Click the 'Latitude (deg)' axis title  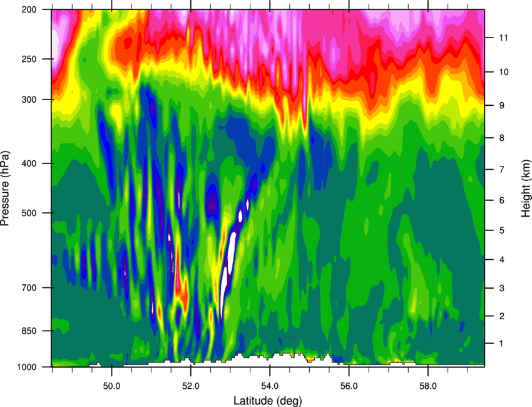pos(267,401)
